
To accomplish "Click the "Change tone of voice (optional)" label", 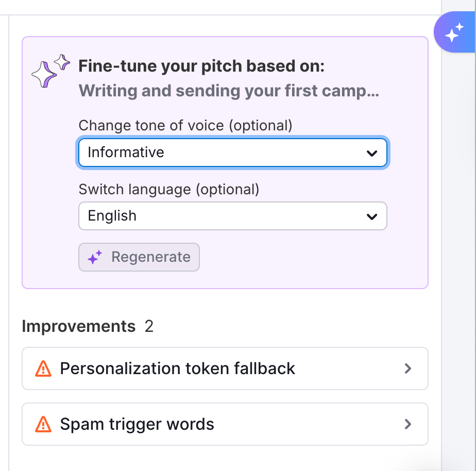I will click(x=185, y=125).
